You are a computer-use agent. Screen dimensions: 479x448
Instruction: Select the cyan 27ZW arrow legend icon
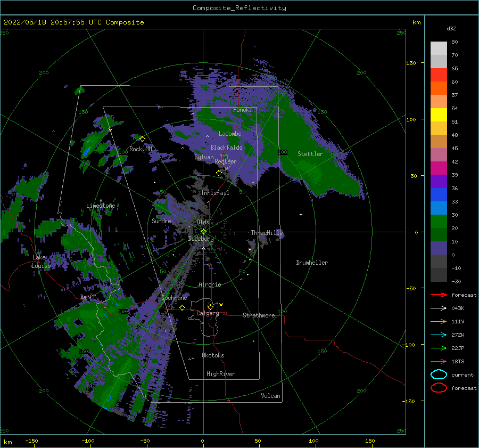point(439,335)
